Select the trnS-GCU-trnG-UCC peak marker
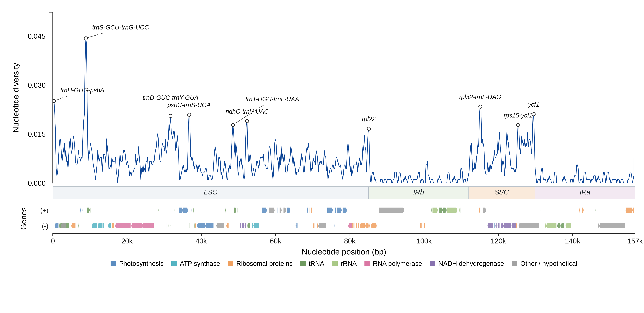644x313 pixels. point(86,38)
